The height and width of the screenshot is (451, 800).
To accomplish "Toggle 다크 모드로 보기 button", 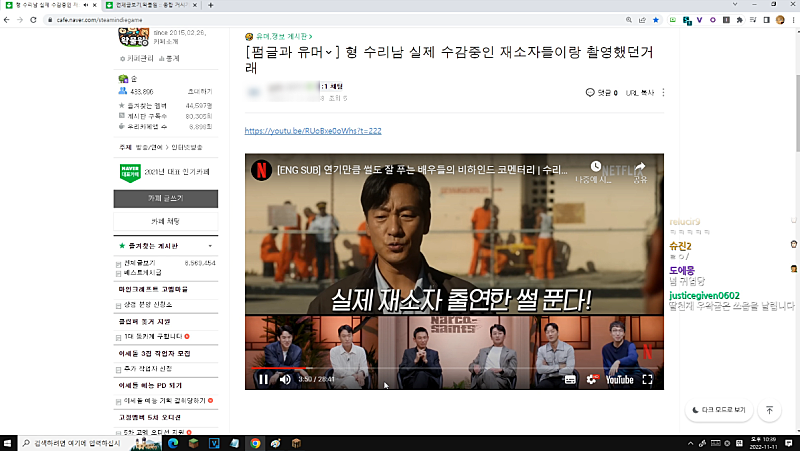I will [719, 410].
